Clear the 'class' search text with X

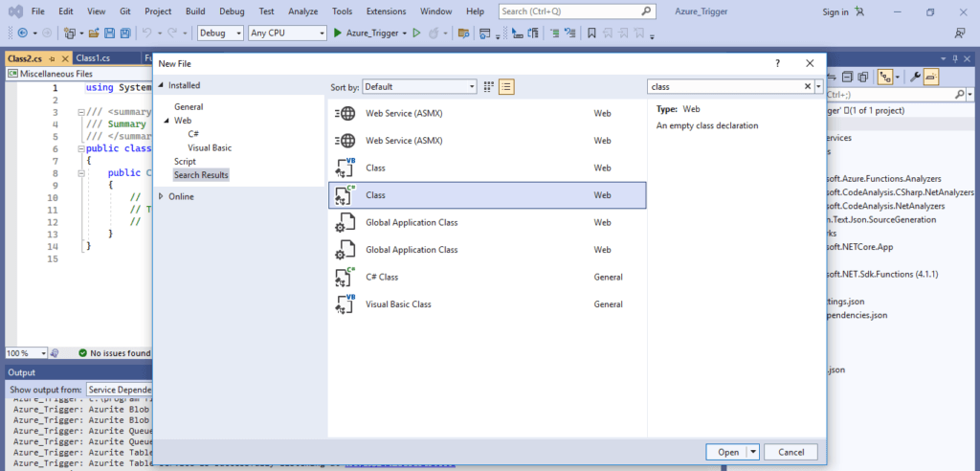[807, 86]
